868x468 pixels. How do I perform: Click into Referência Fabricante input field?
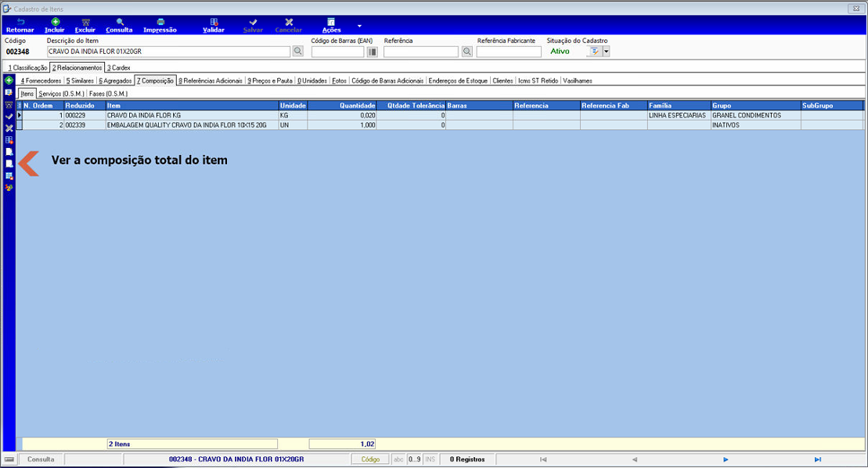tap(509, 52)
